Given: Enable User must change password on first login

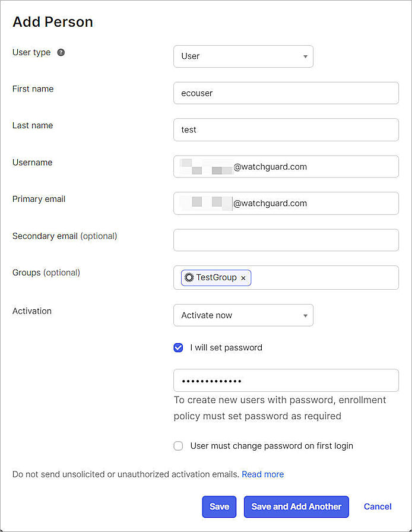Looking at the screenshot, I should [x=178, y=446].
